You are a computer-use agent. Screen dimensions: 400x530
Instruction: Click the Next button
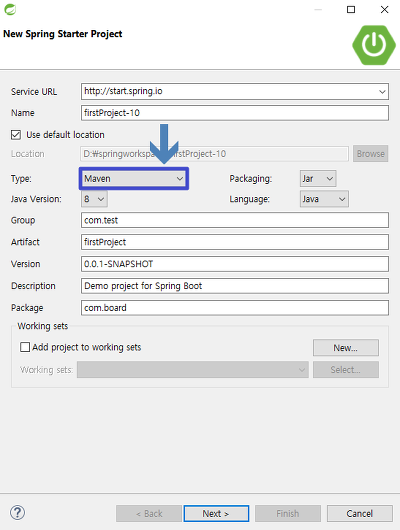point(216,513)
